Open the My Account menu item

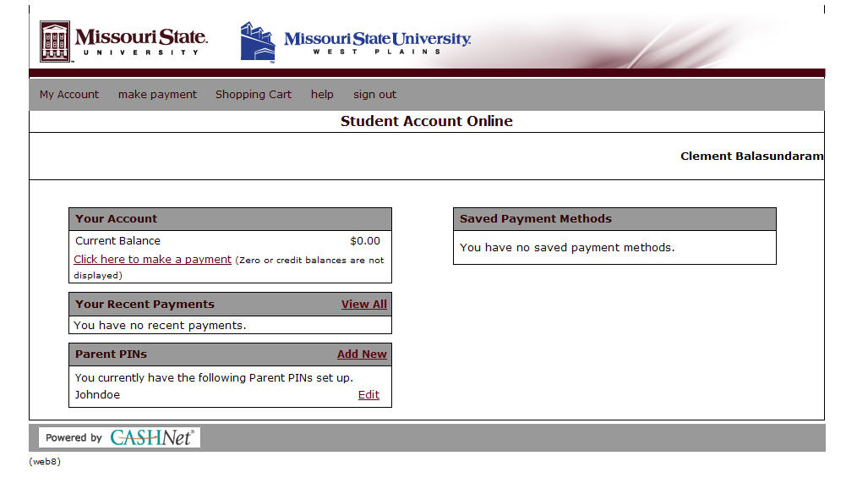click(x=69, y=95)
